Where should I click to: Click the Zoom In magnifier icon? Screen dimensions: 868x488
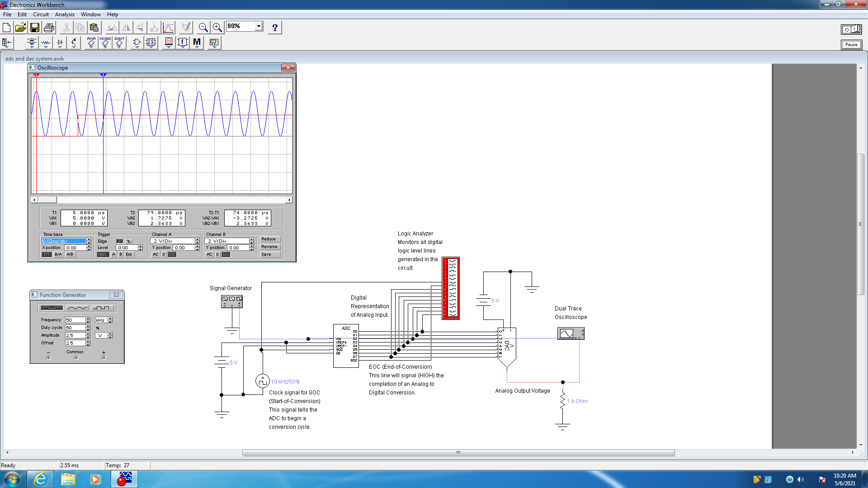217,28
